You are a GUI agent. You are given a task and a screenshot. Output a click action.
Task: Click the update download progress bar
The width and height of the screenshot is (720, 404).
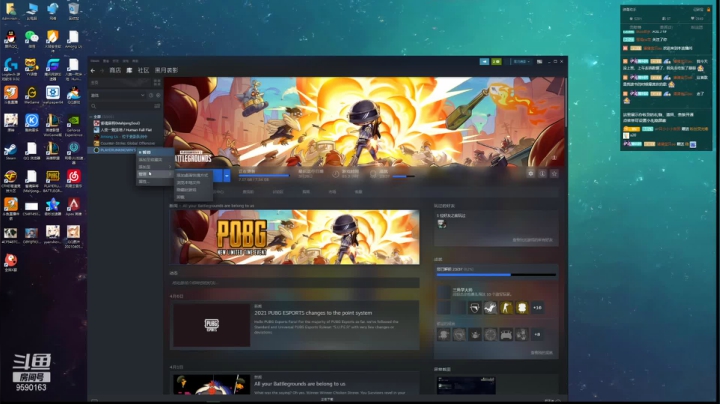click(x=264, y=175)
